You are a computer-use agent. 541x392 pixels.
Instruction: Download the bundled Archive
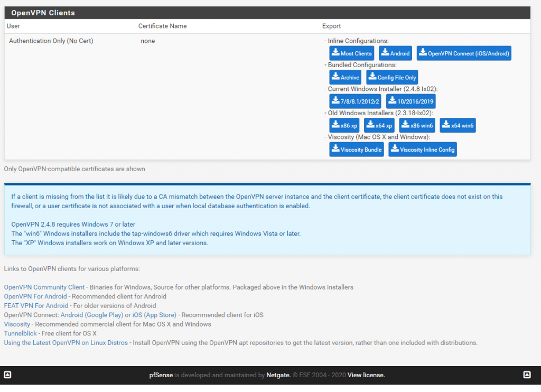345,77
